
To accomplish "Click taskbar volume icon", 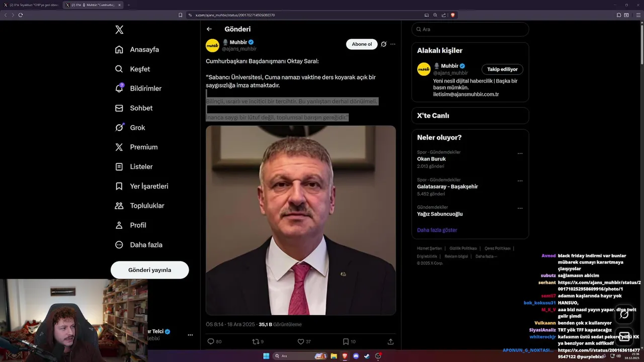I will tap(618, 356).
